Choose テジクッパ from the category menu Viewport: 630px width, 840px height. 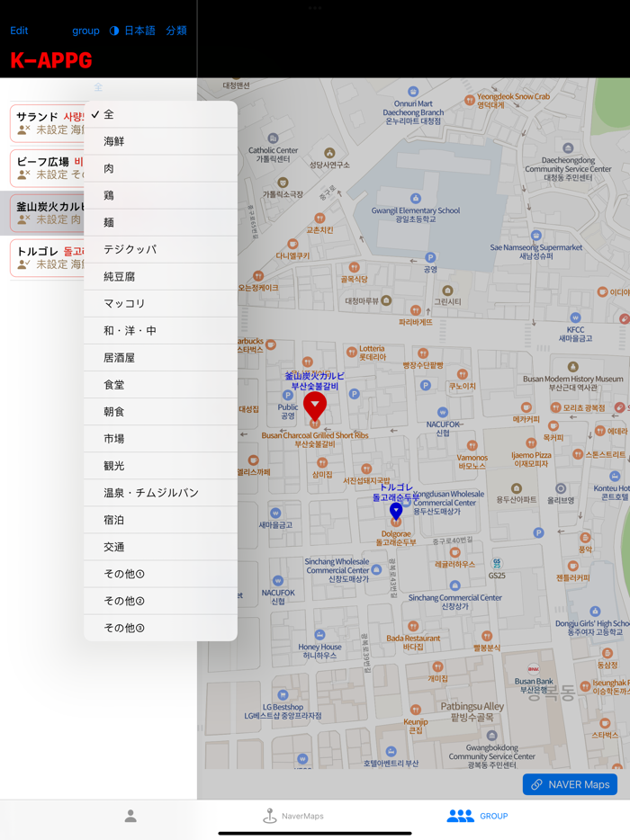click(160, 250)
